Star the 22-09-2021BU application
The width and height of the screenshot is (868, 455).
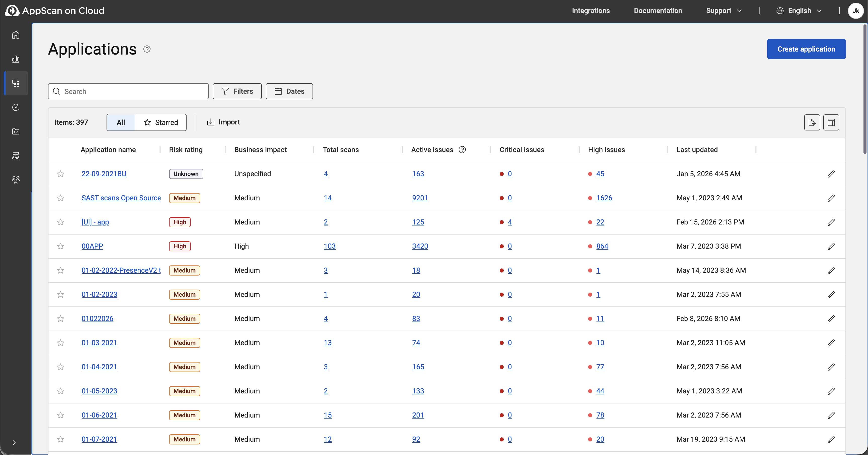(x=61, y=174)
